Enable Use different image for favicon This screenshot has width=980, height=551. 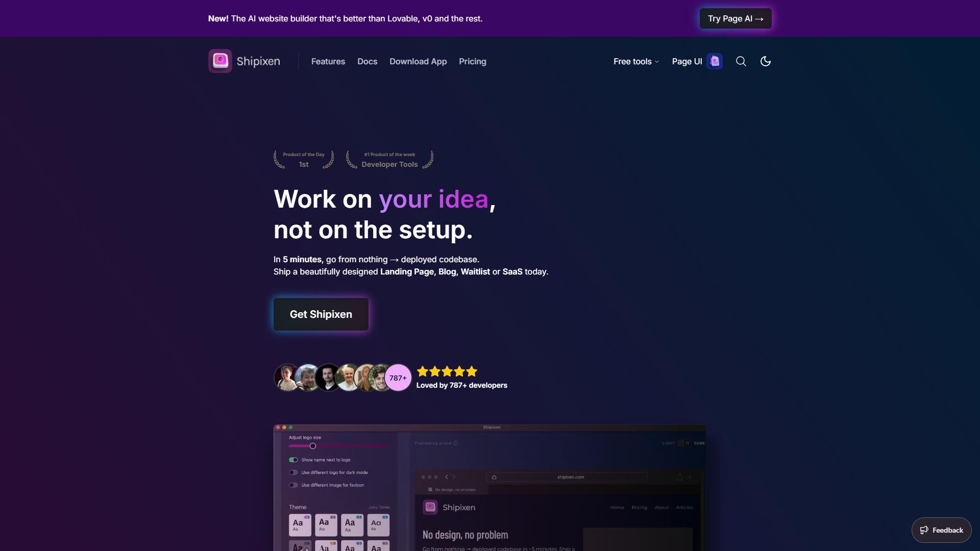pos(293,485)
